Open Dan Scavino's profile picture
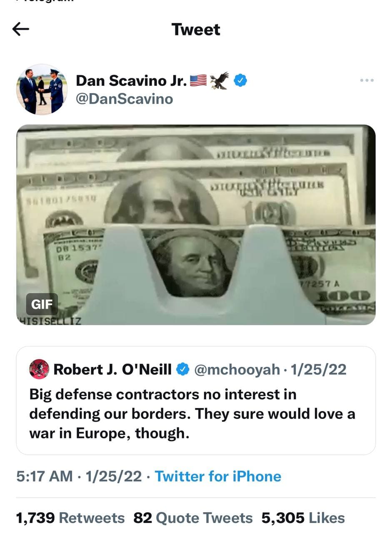The height and width of the screenshot is (533, 392). tap(42, 90)
